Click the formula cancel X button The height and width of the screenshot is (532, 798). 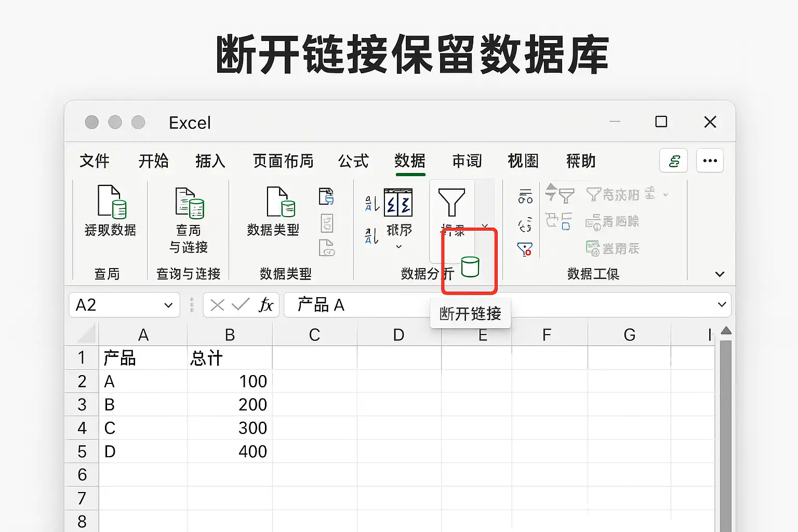(217, 305)
